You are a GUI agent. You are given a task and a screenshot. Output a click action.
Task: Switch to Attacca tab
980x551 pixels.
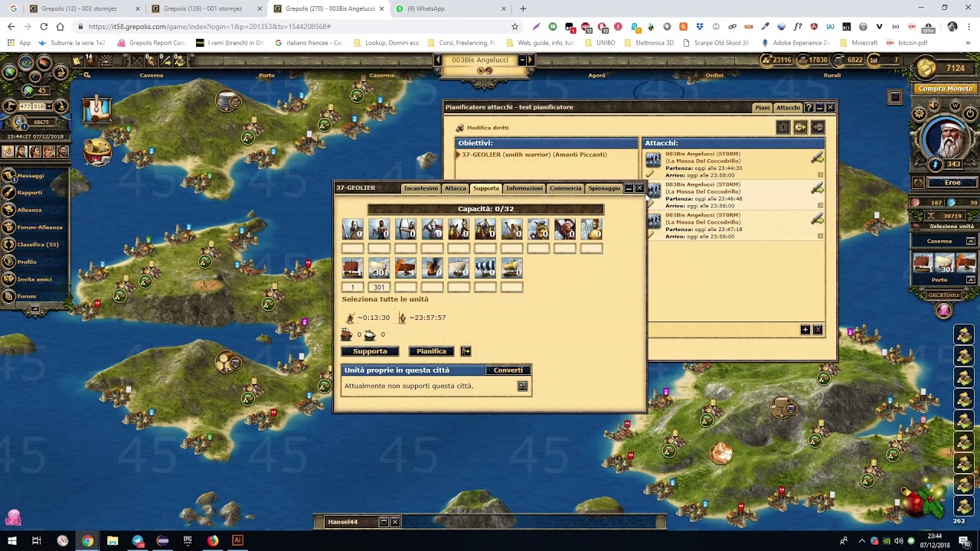(x=455, y=188)
